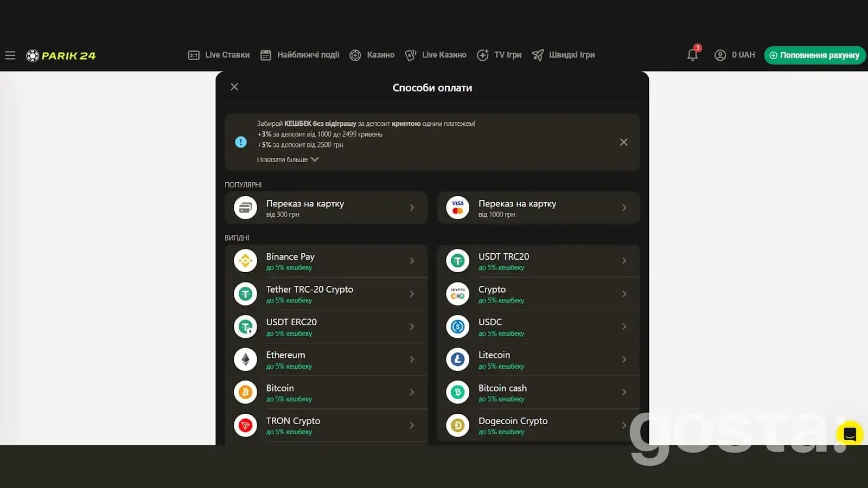Open the Bitcoin cash row chevron
Image resolution: width=868 pixels, height=488 pixels.
(624, 392)
